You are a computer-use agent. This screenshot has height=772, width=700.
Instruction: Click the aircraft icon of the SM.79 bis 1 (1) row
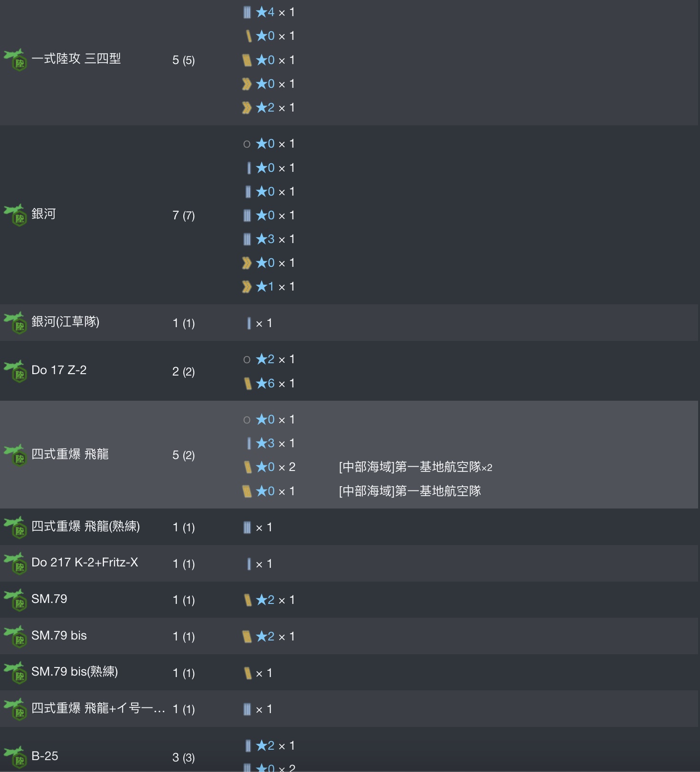tap(15, 637)
